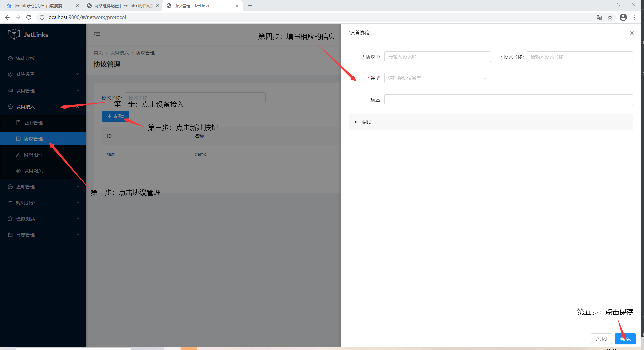Click the JetLinks logo icon
The height and width of the screenshot is (350, 644).
14,34
